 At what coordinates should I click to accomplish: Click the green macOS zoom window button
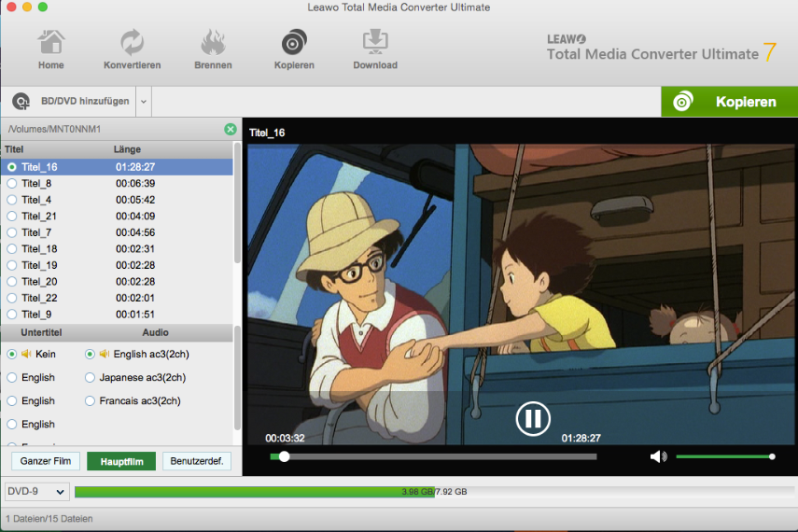click(x=43, y=7)
